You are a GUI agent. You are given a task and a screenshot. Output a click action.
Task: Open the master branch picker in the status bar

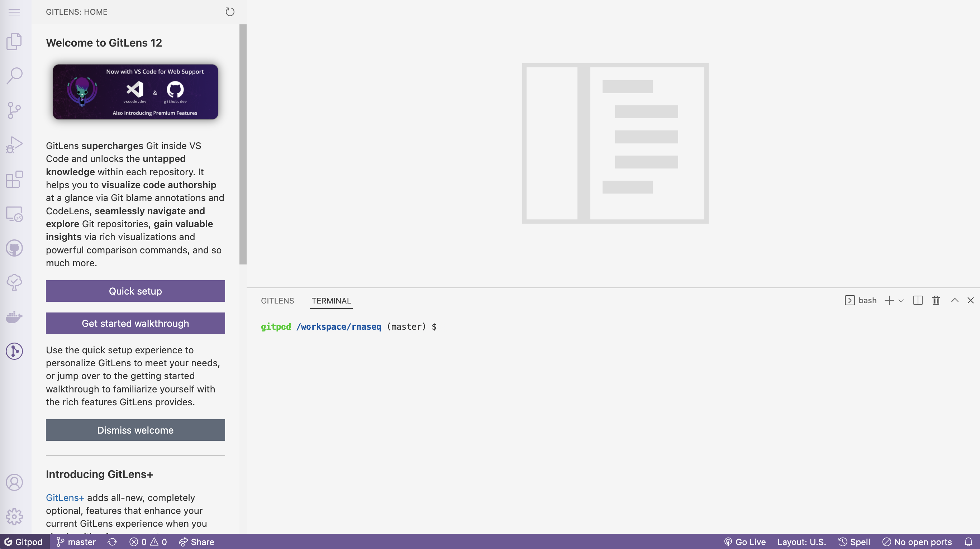[x=76, y=542]
